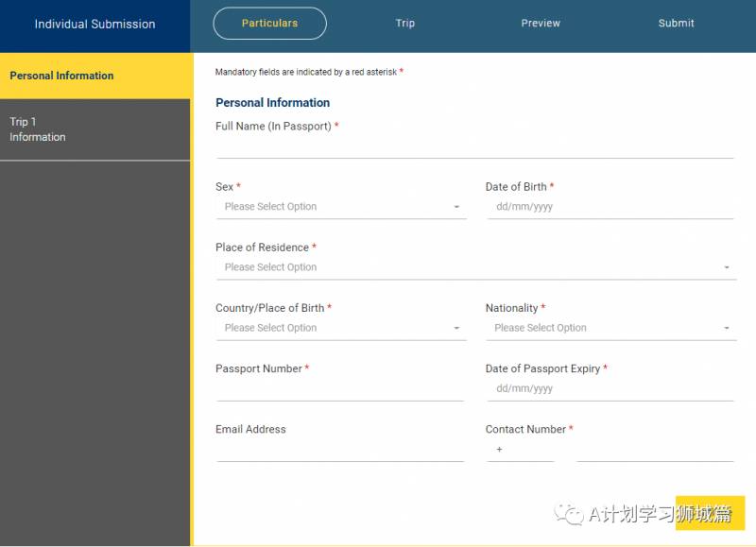Click the Passport Number field

coord(339,389)
